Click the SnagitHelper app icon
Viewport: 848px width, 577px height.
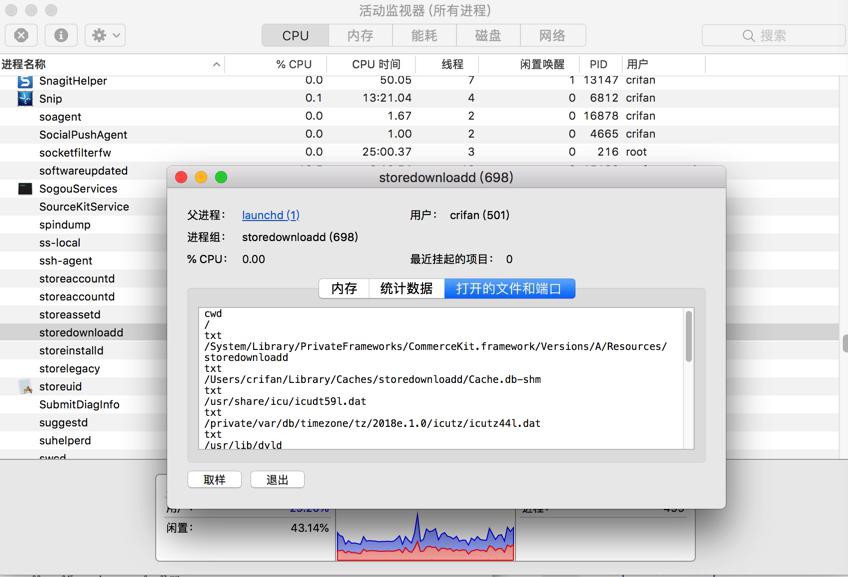point(25,81)
